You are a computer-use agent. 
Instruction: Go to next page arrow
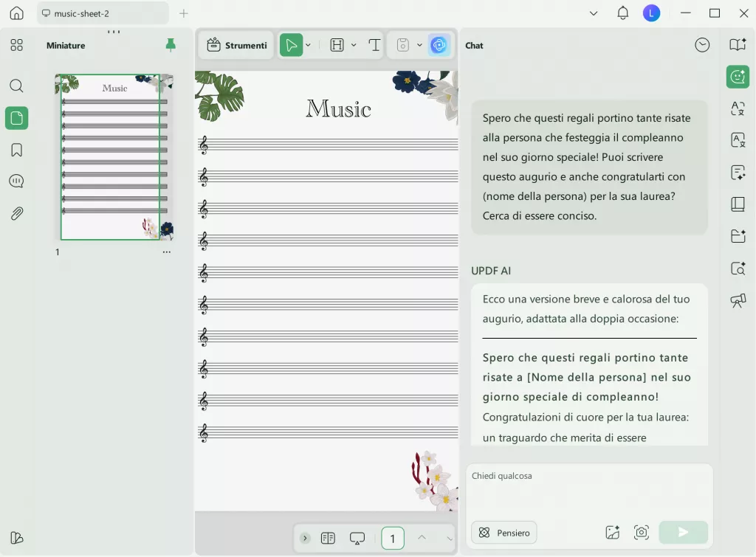pos(450,539)
